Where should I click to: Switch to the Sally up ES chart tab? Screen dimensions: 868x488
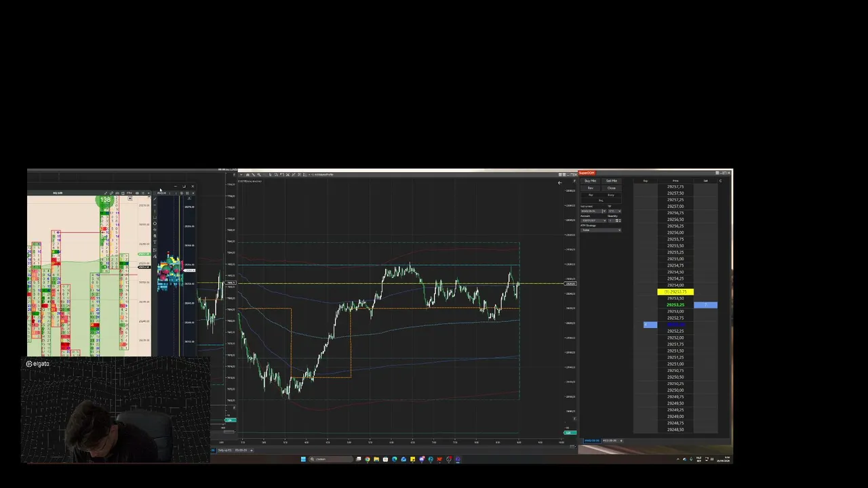coord(224,450)
